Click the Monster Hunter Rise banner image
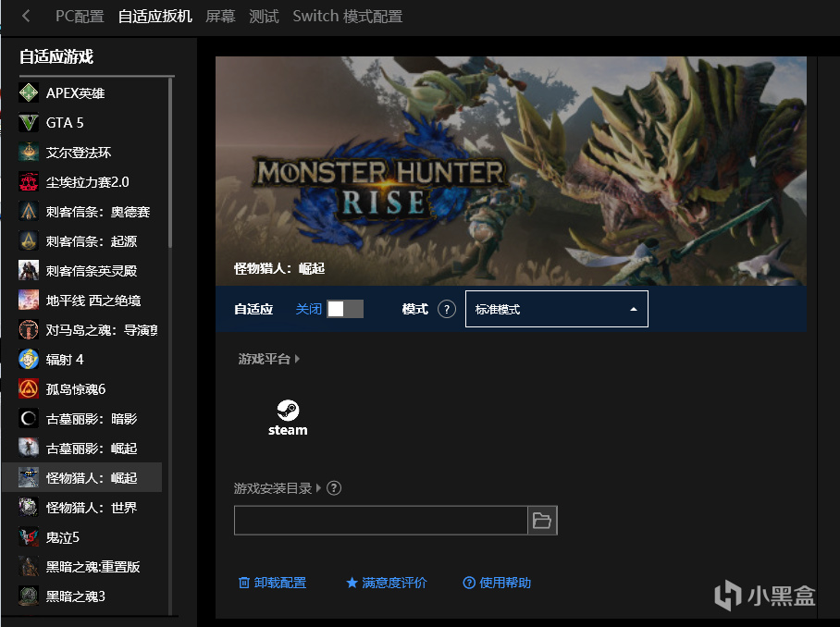 [x=511, y=171]
